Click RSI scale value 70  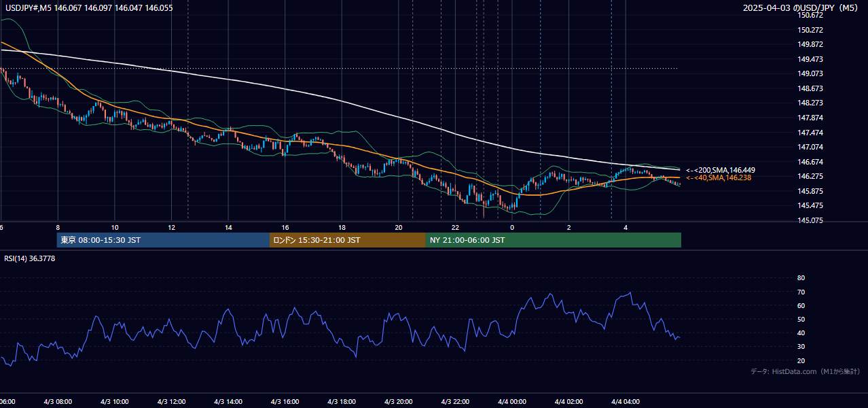(801, 292)
